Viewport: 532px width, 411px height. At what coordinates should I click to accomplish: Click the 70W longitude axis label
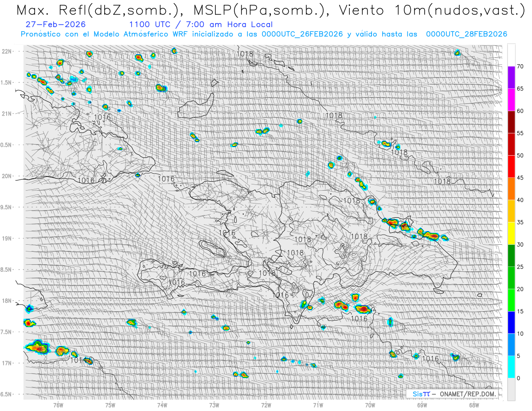pyautogui.click(x=370, y=405)
